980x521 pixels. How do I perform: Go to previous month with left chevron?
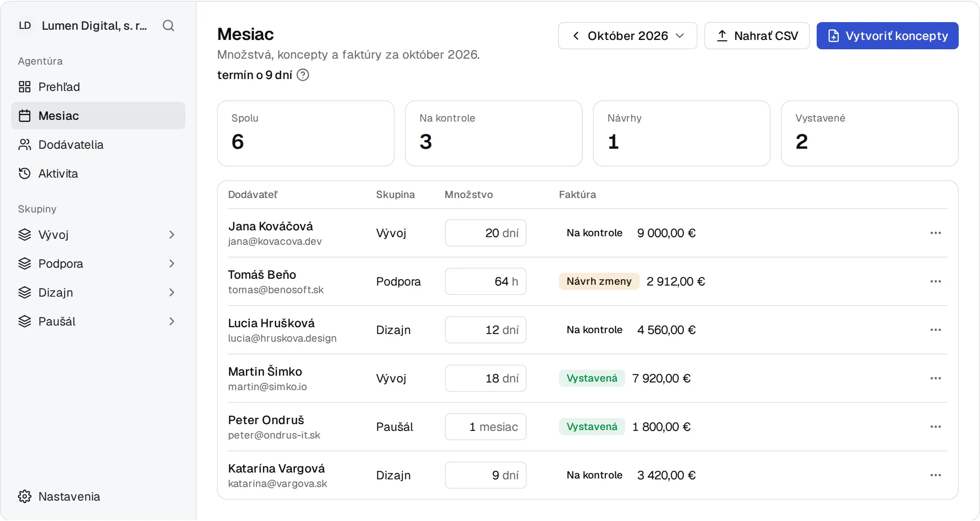(576, 36)
